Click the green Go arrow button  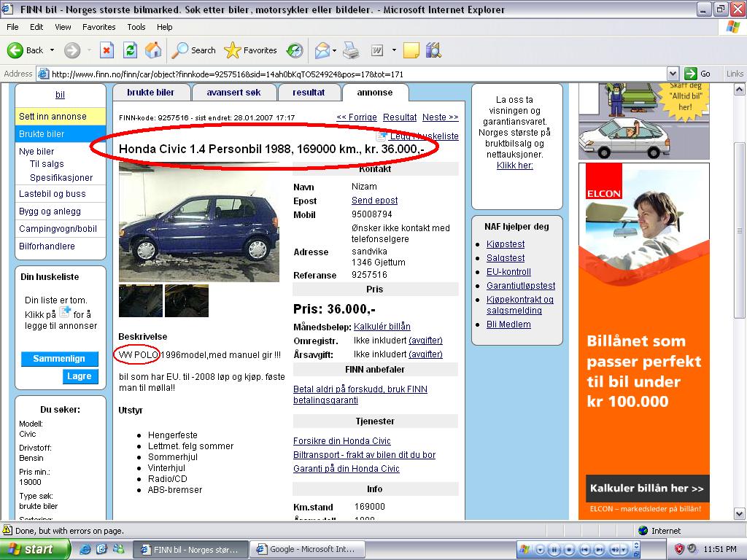[x=690, y=74]
